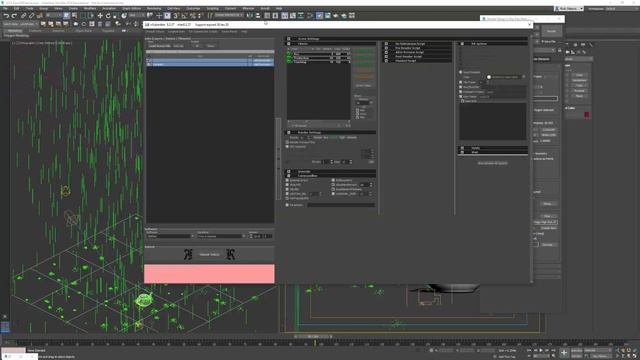Image resolution: width=640 pixels, height=360 pixels.
Task: Activate the Select and Move tool
Action: 100,16
